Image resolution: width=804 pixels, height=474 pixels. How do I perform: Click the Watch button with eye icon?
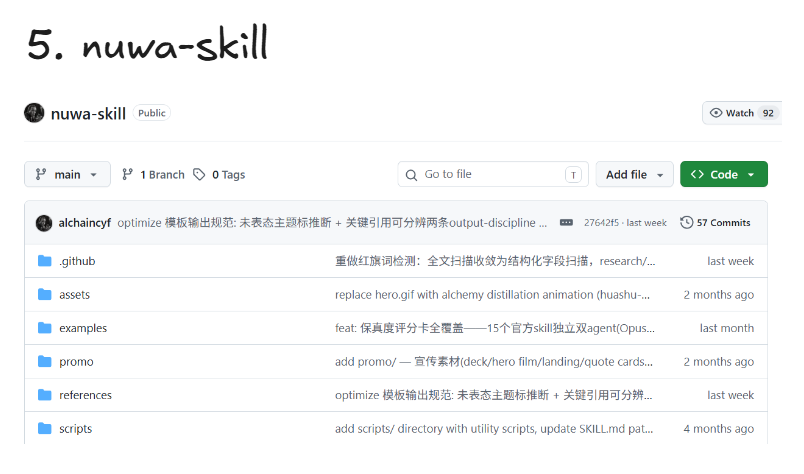(741, 113)
